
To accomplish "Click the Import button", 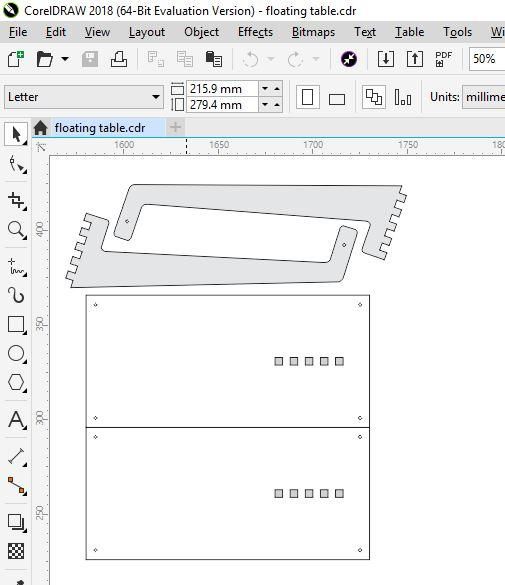I will (386, 59).
